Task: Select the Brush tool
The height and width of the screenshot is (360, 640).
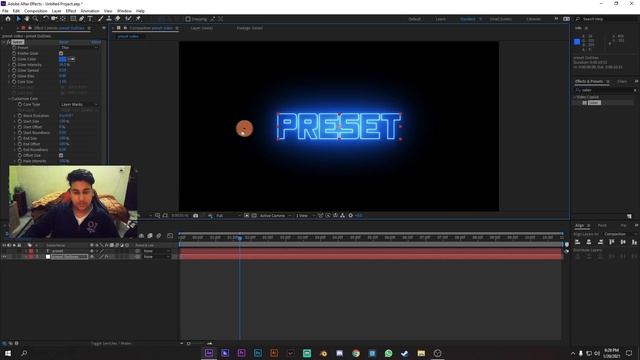Action: [100, 19]
